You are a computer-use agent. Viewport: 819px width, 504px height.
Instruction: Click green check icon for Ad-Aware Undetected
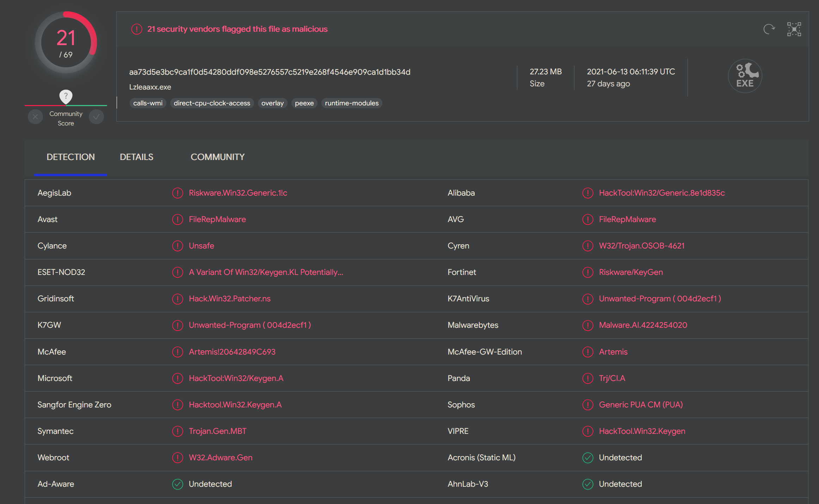coord(178,484)
